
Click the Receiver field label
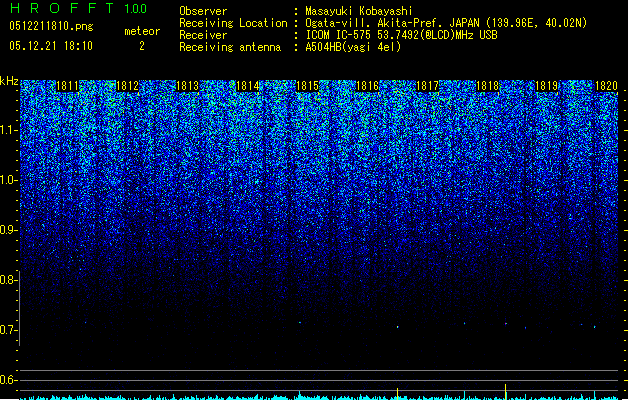[203, 35]
